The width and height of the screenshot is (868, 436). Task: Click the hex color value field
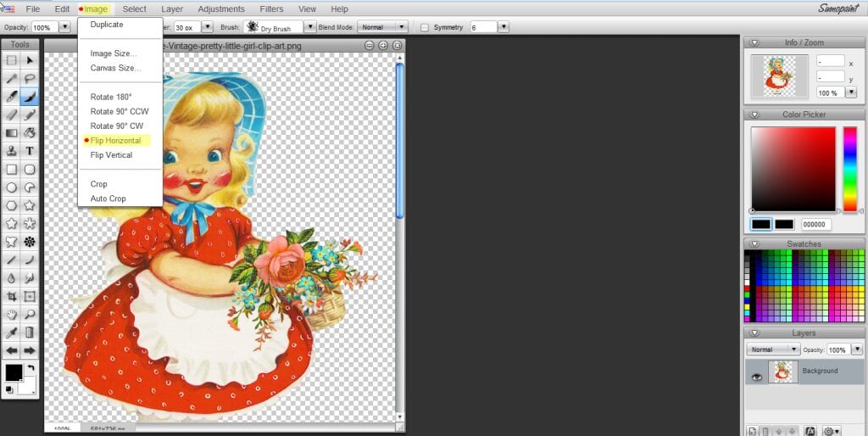click(815, 225)
